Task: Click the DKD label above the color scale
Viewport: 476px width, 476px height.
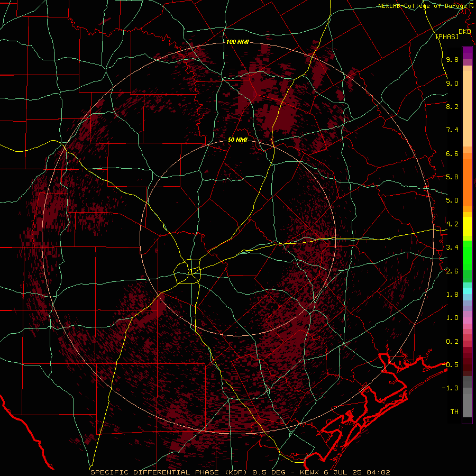Action: (x=465, y=32)
